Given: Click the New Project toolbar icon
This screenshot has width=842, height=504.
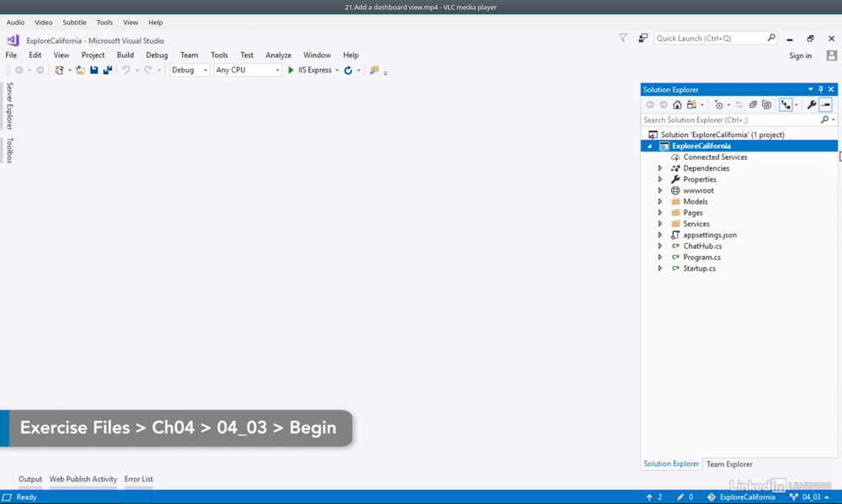Looking at the screenshot, I should (59, 71).
